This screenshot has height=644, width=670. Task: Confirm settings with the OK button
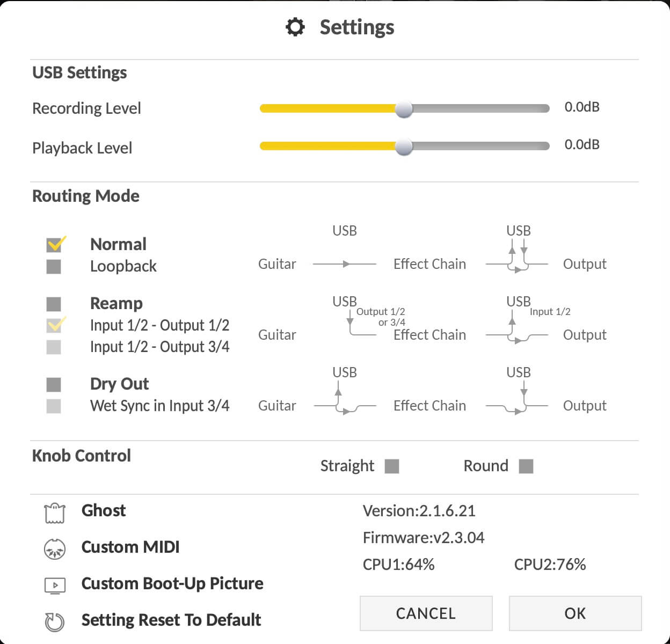(575, 613)
